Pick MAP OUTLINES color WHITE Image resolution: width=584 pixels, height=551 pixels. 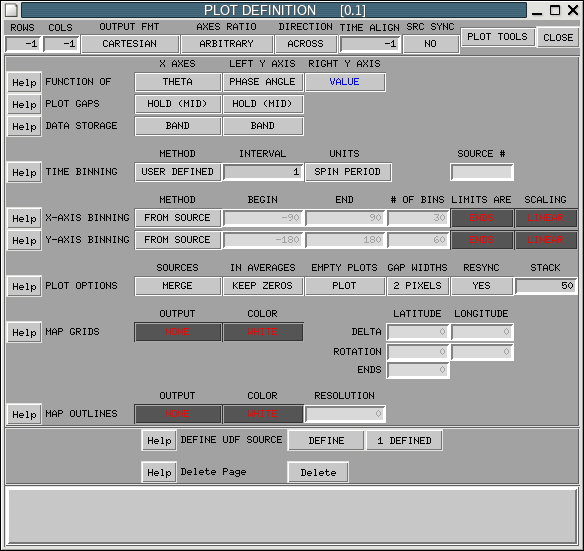click(x=262, y=414)
